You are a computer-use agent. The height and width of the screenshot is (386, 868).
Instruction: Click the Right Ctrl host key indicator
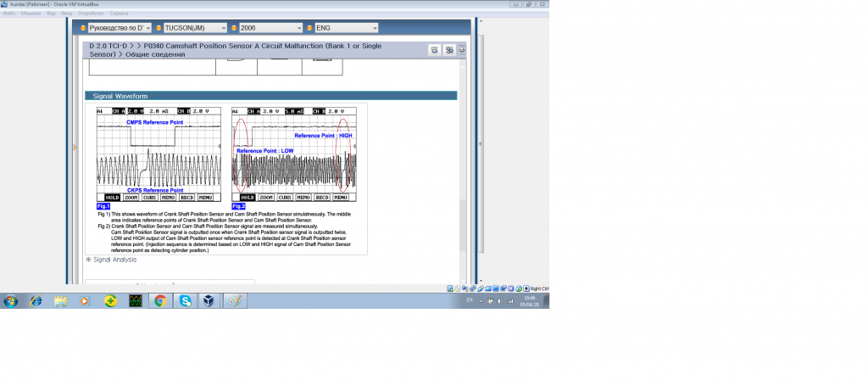(x=539, y=288)
